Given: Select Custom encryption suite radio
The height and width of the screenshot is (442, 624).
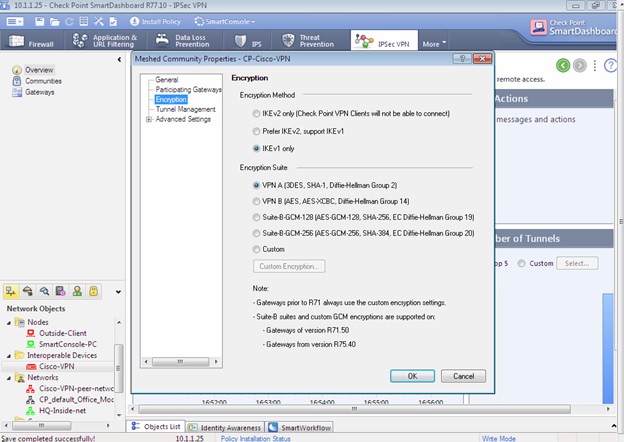Looking at the screenshot, I should click(256, 249).
